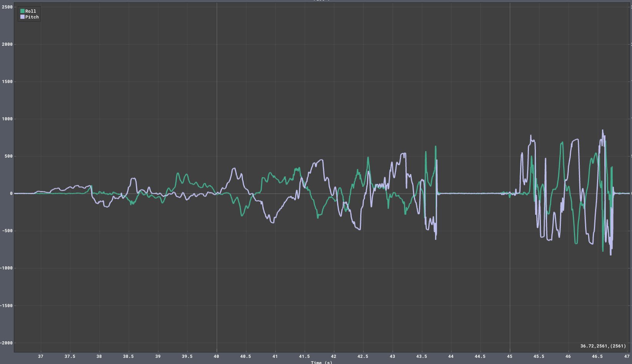Click the y-axis tick label 1000
This screenshot has width=632, height=364.
pyautogui.click(x=7, y=119)
